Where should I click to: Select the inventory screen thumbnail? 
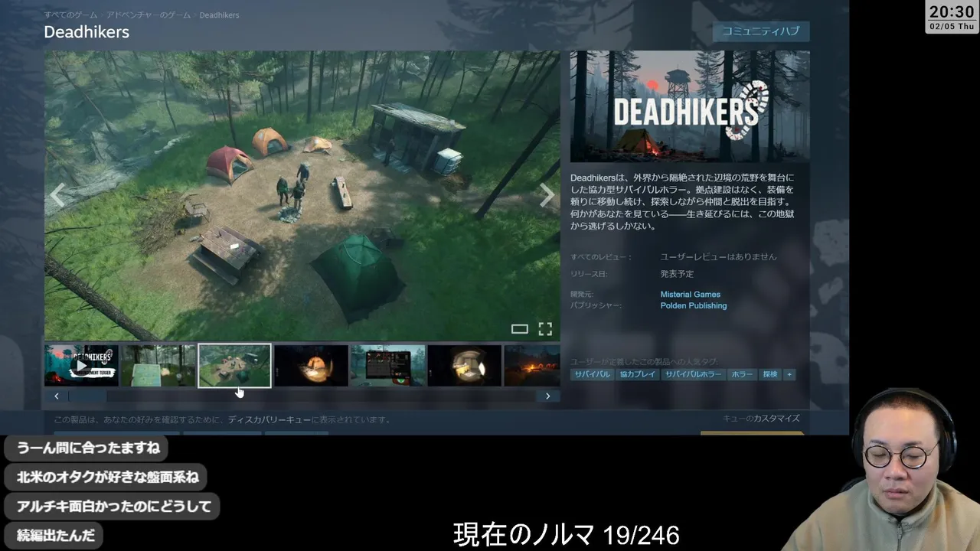(387, 366)
